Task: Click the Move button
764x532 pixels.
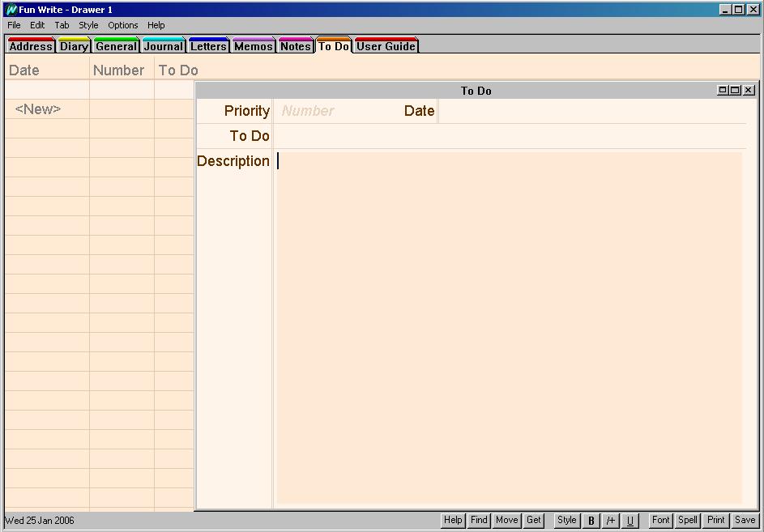Action: [506, 521]
